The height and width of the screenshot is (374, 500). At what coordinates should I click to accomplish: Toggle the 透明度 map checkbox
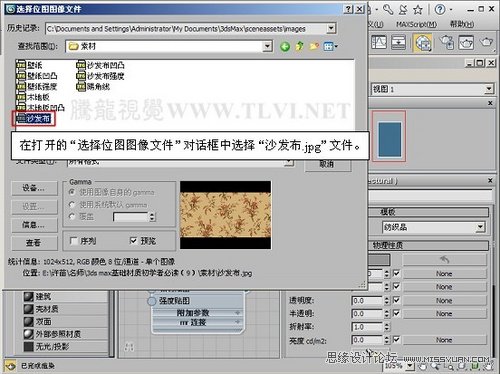[x=396, y=300]
